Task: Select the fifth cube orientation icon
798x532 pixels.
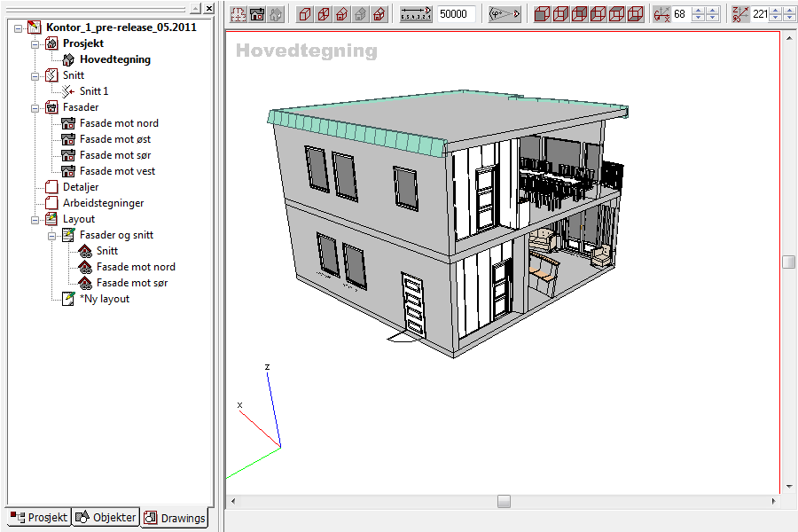Action: click(616, 14)
